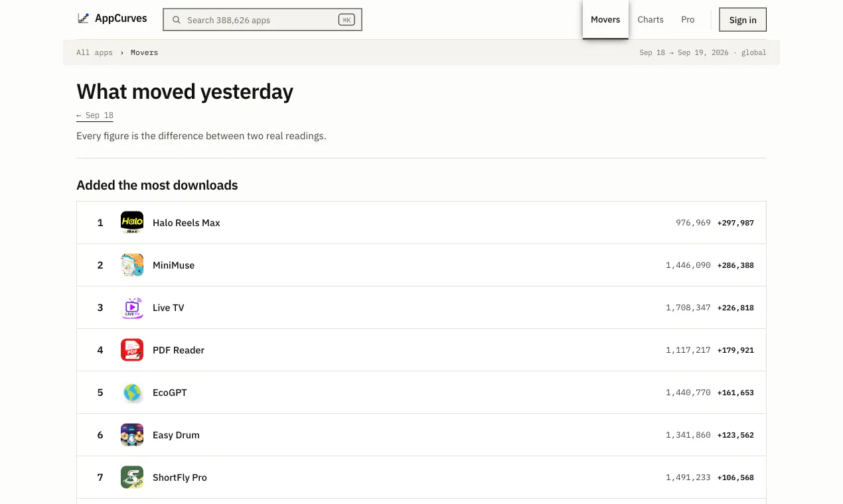Go back to Sep 18
843x504 pixels.
tap(95, 115)
